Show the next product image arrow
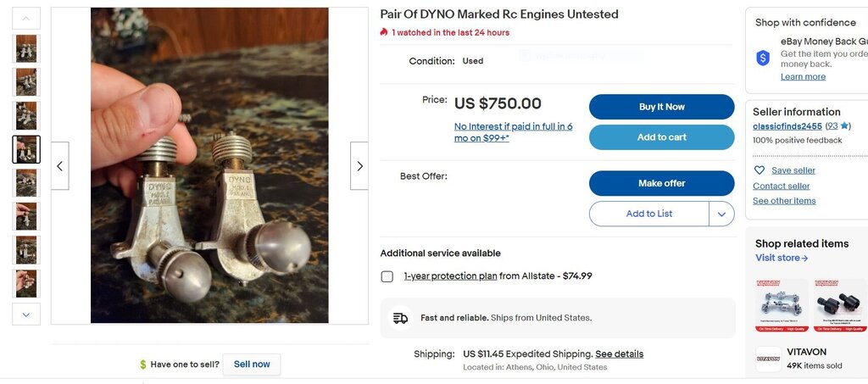868x384 pixels. tap(359, 166)
